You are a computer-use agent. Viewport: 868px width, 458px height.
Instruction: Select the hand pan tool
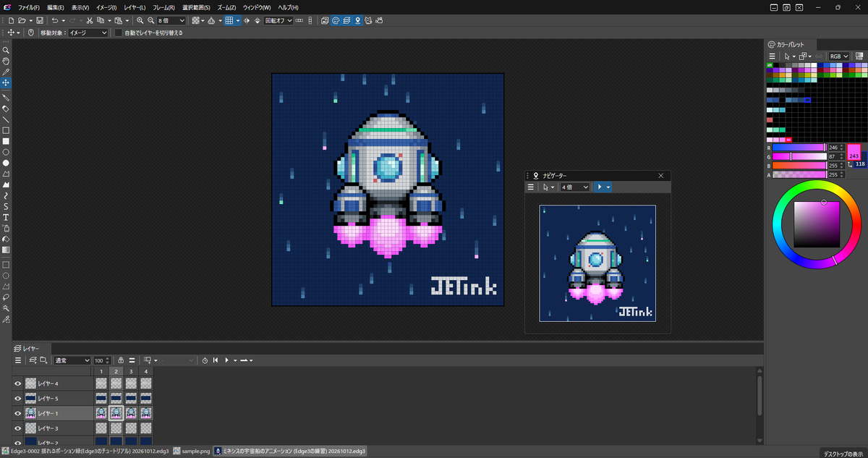coord(6,62)
